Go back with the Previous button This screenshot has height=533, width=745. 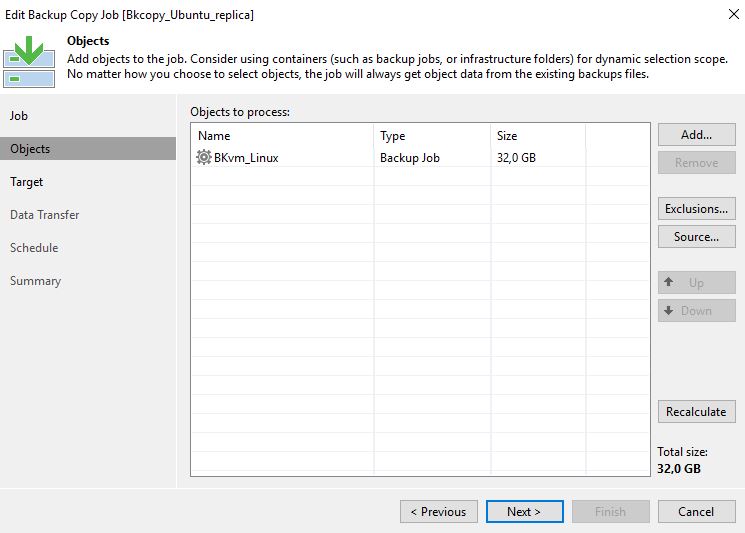click(439, 512)
